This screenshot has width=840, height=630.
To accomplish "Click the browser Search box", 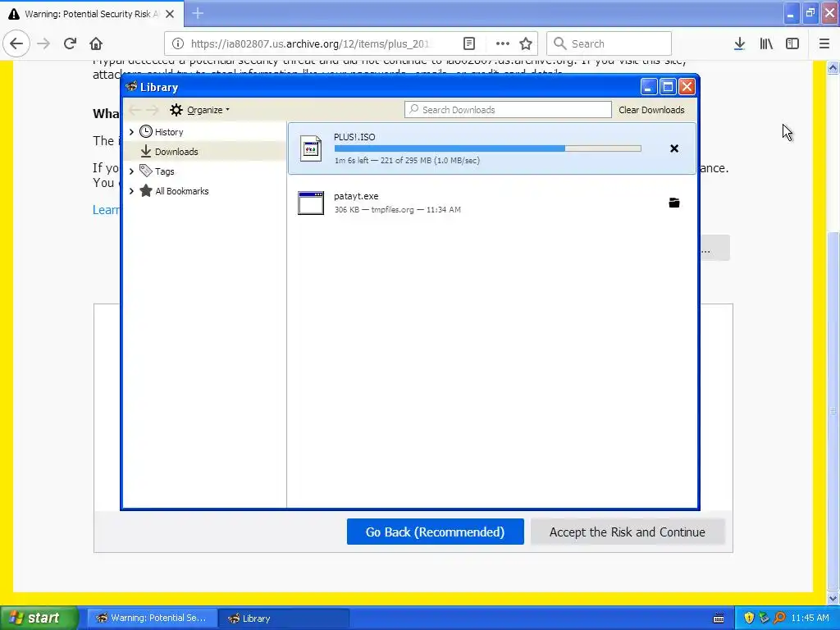I will pyautogui.click(x=609, y=44).
